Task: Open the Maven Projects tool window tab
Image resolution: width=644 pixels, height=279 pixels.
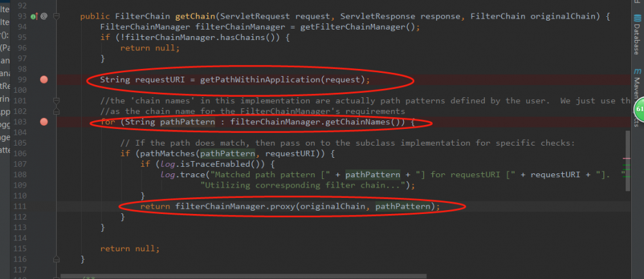Action: coord(636,97)
